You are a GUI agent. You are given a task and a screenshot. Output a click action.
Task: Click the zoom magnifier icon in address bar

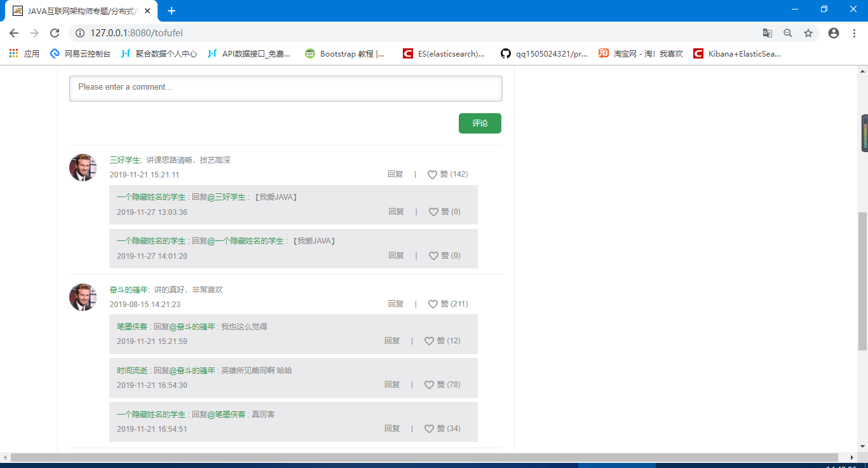pyautogui.click(x=788, y=33)
